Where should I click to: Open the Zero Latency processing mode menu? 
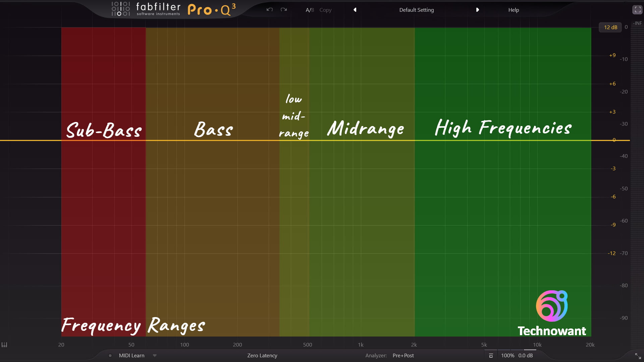pyautogui.click(x=262, y=355)
